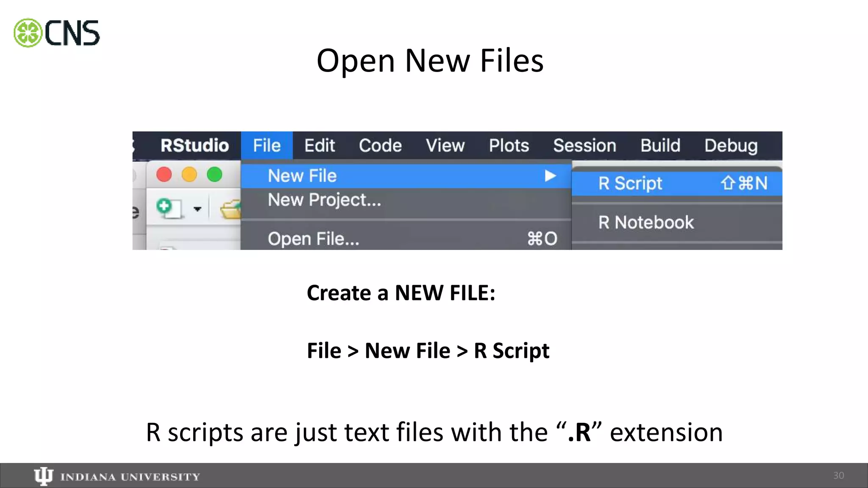Click the red close window button
This screenshot has width=868, height=488.
pos(164,175)
